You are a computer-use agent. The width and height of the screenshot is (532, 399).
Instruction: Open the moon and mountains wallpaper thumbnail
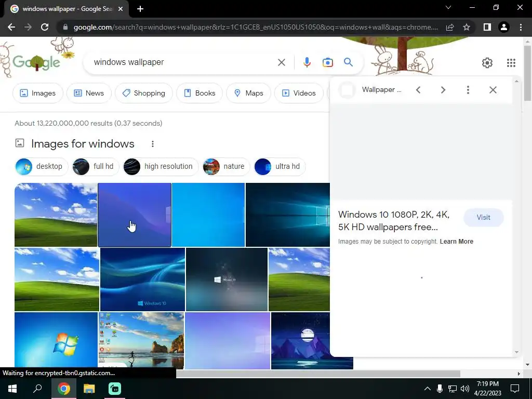pyautogui.click(x=300, y=341)
